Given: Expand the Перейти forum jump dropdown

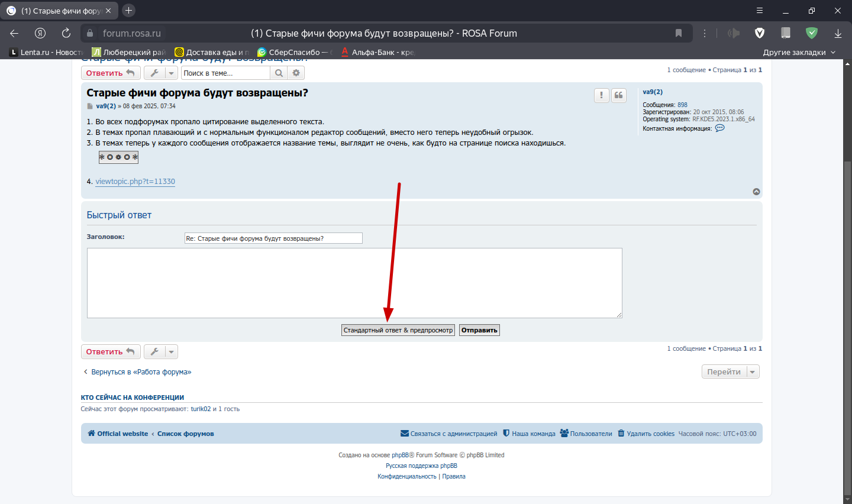Looking at the screenshot, I should [730, 371].
